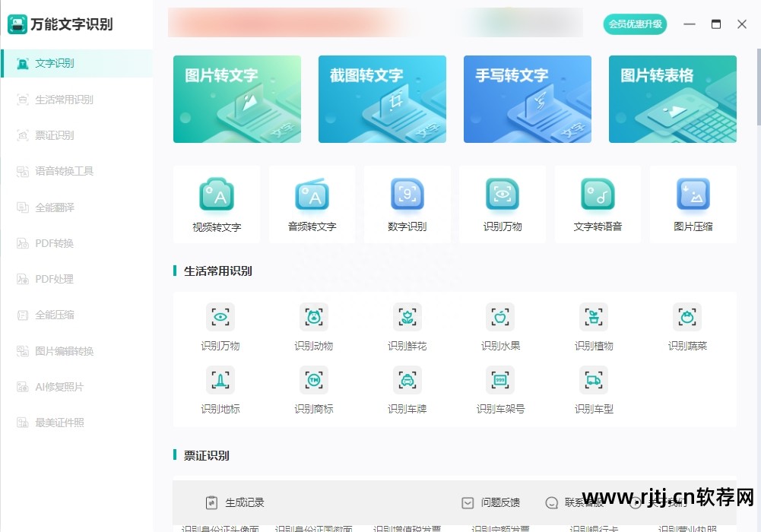Select 识别商标 icon

tap(314, 380)
